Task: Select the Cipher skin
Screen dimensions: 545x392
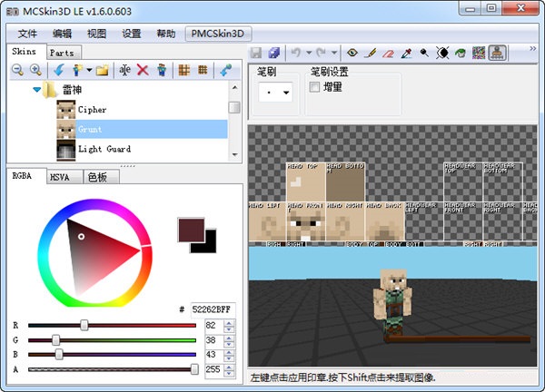Action: click(x=143, y=110)
